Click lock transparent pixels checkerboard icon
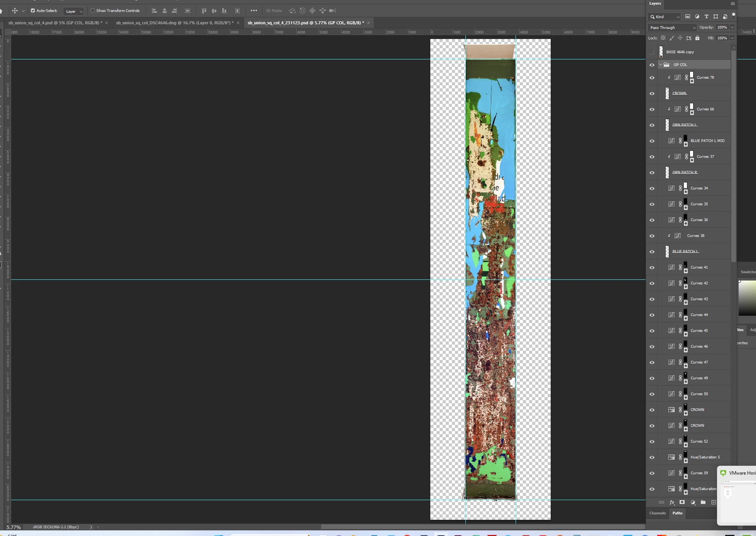The height and width of the screenshot is (536, 756). (663, 38)
